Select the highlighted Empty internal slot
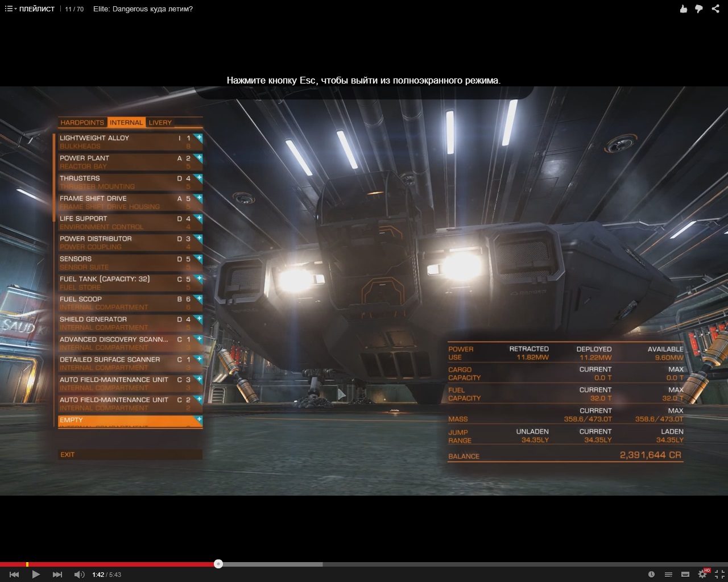 130,422
